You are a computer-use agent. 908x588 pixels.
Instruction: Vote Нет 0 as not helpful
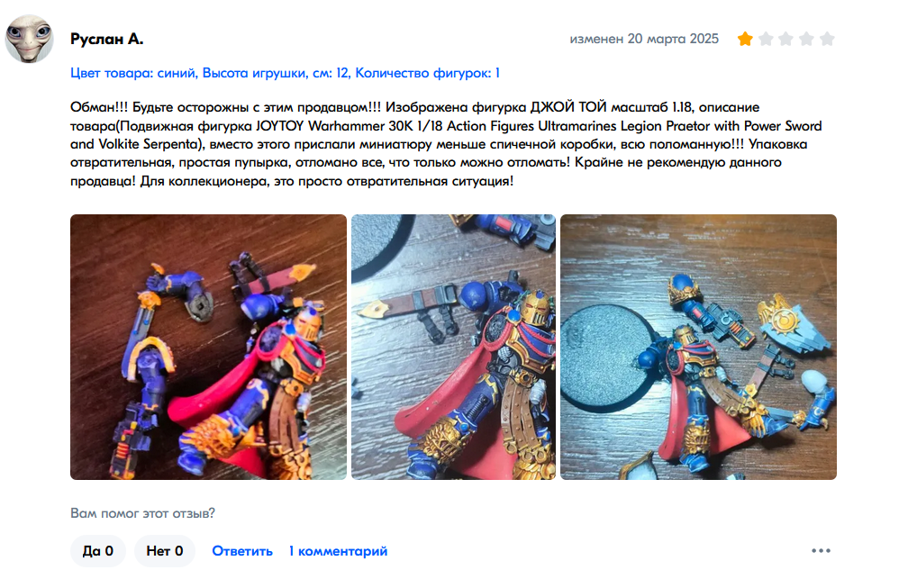click(165, 551)
